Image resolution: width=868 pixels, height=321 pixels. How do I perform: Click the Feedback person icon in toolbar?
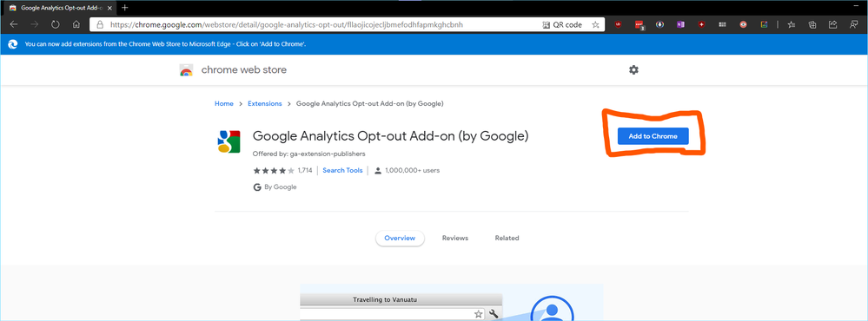pyautogui.click(x=854, y=24)
